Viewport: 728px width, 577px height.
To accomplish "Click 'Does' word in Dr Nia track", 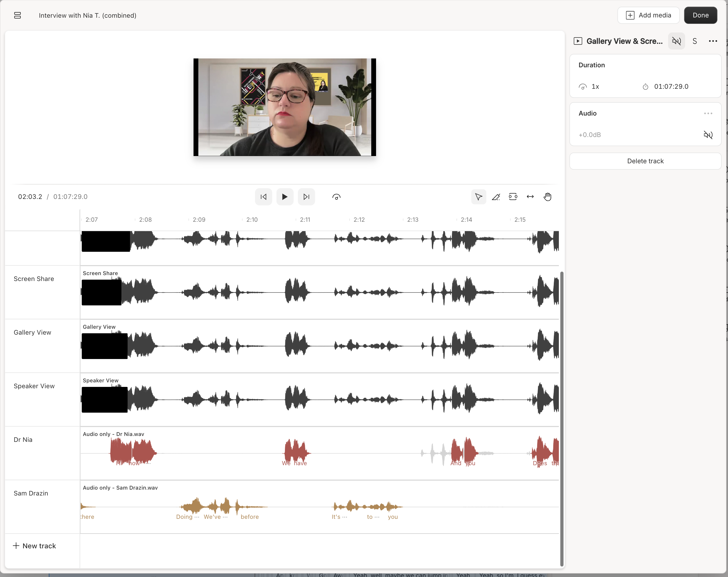I will [540, 463].
